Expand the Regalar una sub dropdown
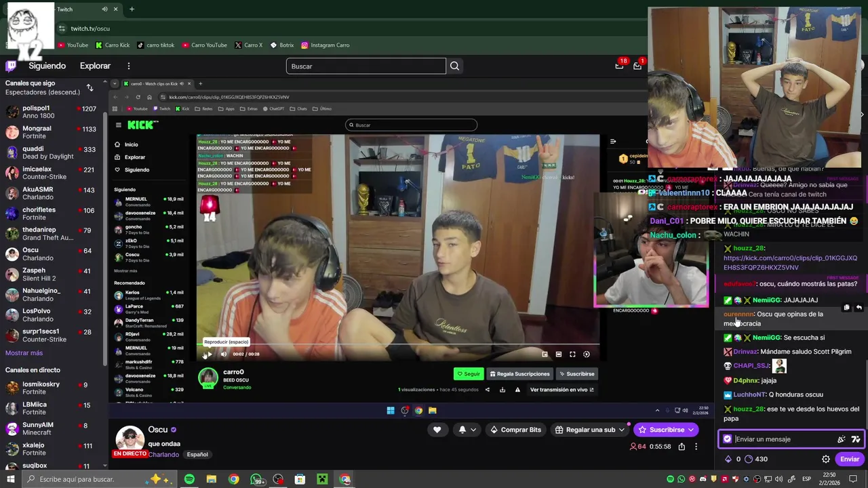Image resolution: width=868 pixels, height=488 pixels. coord(621,430)
